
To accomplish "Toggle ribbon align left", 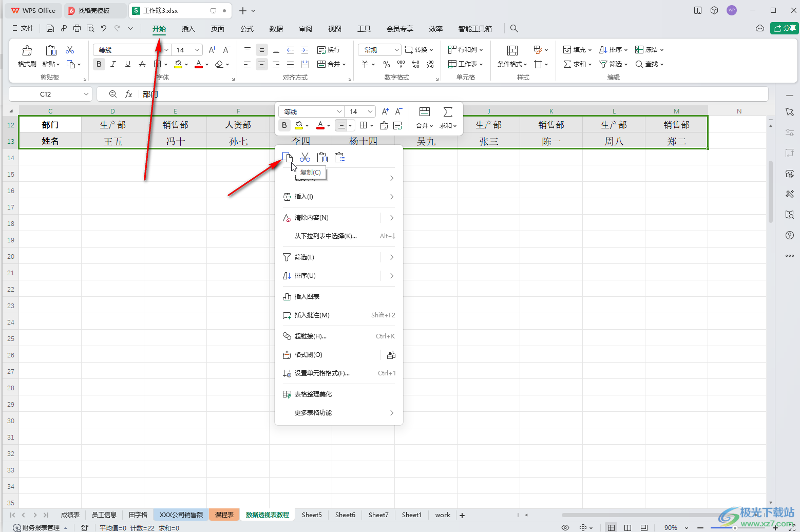I will tap(247, 64).
